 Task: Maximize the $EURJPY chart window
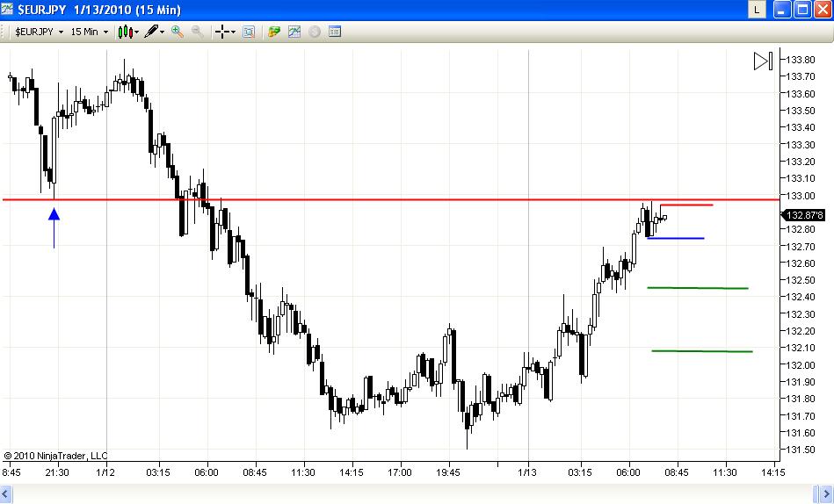pos(802,10)
